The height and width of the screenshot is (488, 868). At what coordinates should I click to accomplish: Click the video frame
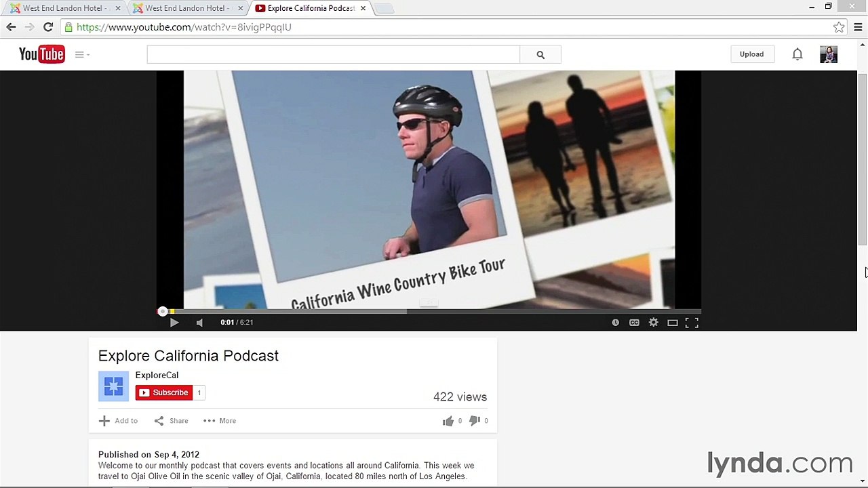click(429, 190)
